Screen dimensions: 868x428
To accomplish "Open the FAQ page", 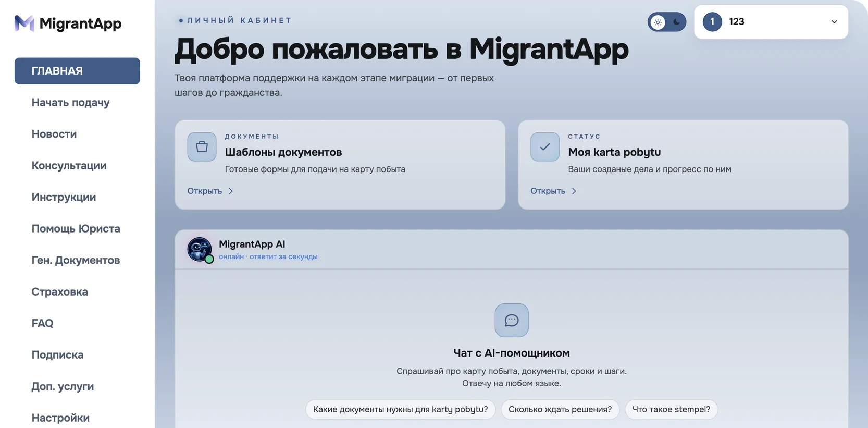I will [42, 323].
